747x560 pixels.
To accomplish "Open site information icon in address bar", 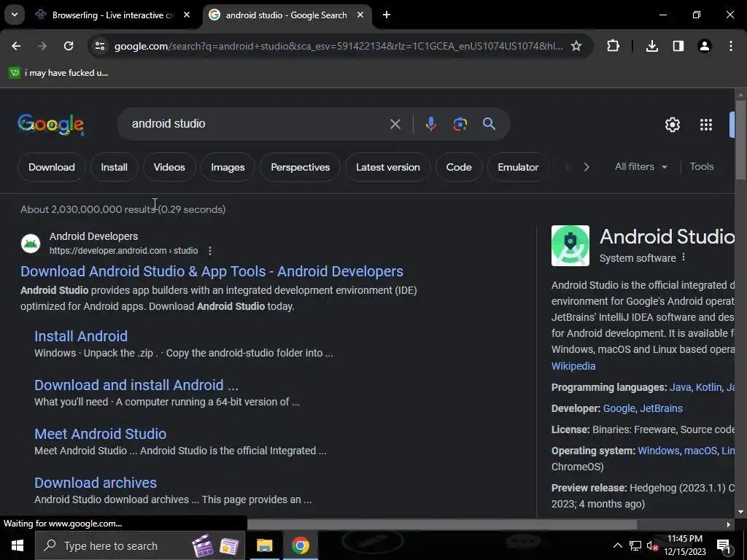I will tap(100, 46).
